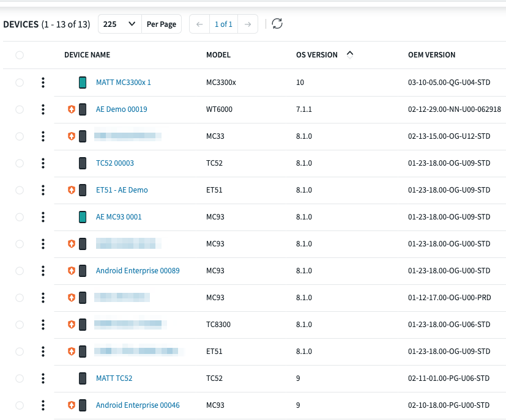
Task: Tick the checkbox for Android Enterprise 00046
Action: coord(20,405)
